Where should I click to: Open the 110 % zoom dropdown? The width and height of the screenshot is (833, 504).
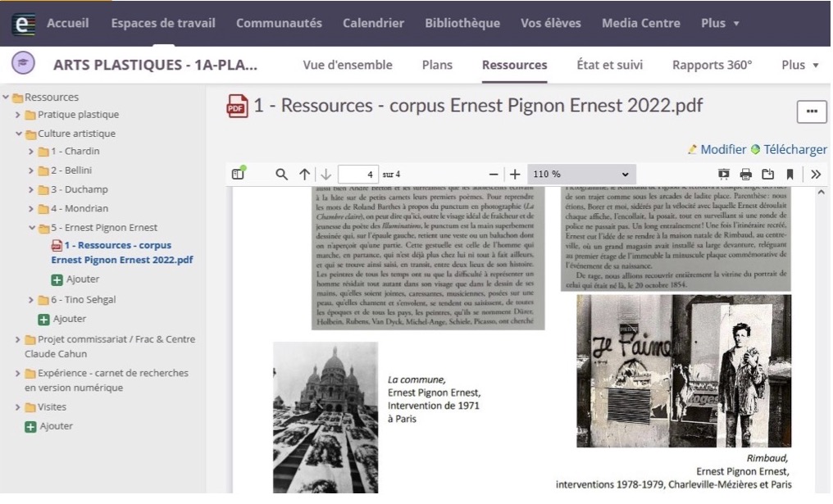(581, 175)
